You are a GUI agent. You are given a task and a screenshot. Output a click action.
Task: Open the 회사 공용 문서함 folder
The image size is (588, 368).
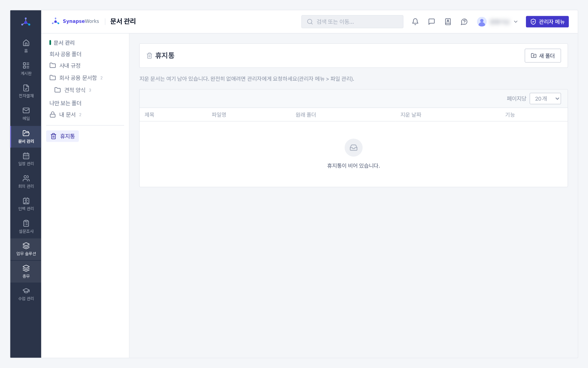click(x=76, y=78)
